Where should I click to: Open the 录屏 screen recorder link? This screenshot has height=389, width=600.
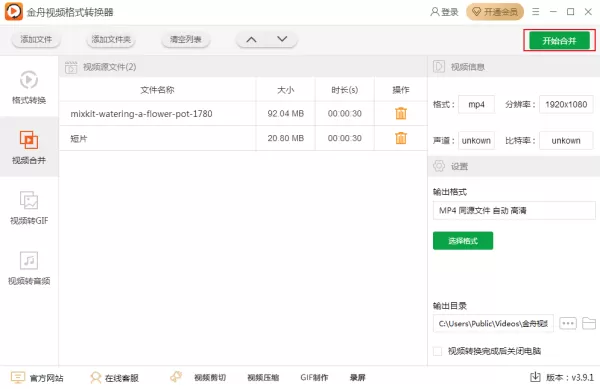pyautogui.click(x=357, y=378)
